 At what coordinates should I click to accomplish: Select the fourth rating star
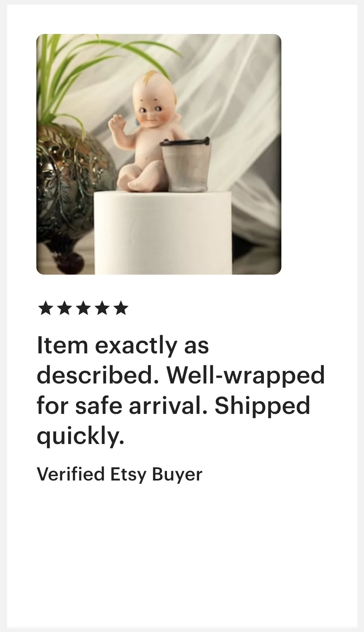coord(102,309)
